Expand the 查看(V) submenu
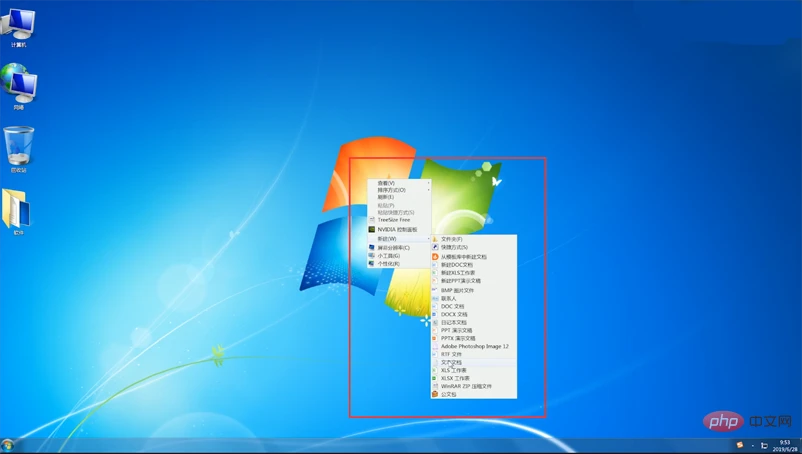The width and height of the screenshot is (802, 454). tap(399, 183)
